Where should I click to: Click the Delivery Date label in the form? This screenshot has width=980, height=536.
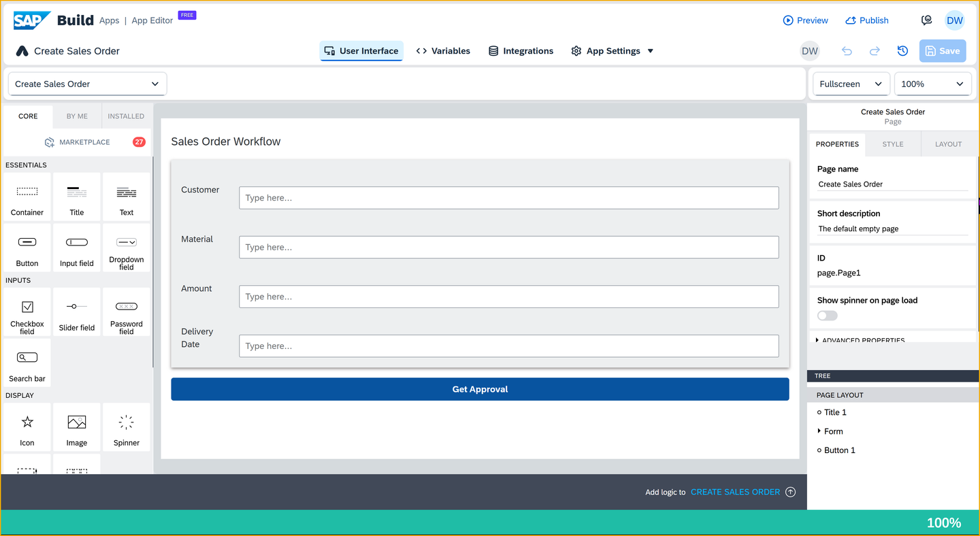click(197, 338)
